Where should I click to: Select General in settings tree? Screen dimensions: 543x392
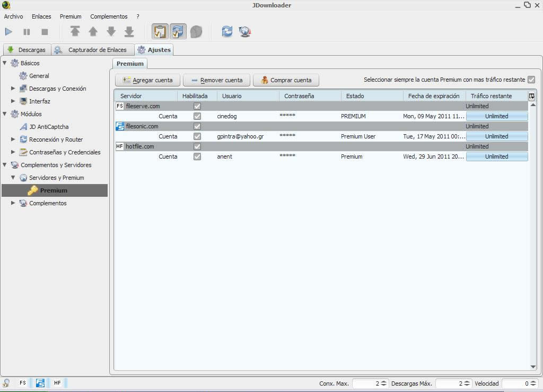[34, 76]
